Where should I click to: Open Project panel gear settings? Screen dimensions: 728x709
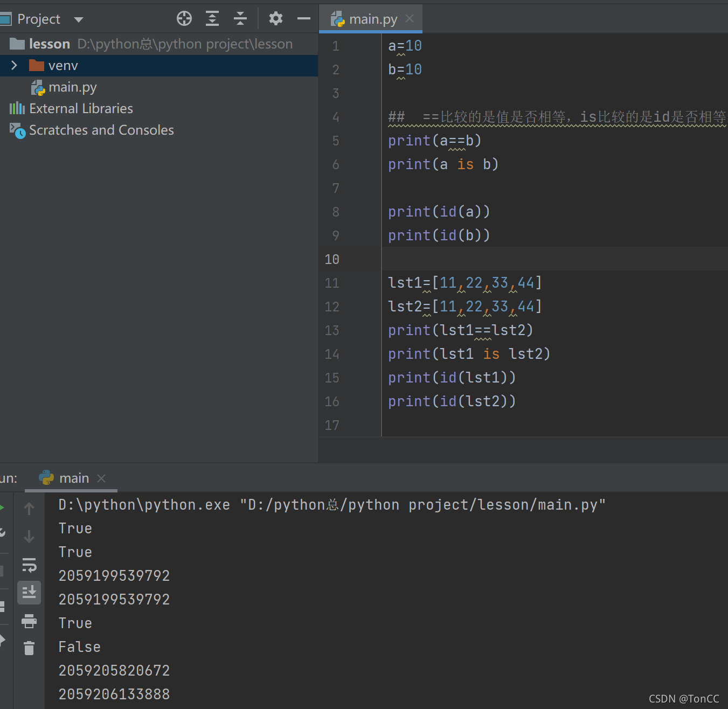click(276, 19)
